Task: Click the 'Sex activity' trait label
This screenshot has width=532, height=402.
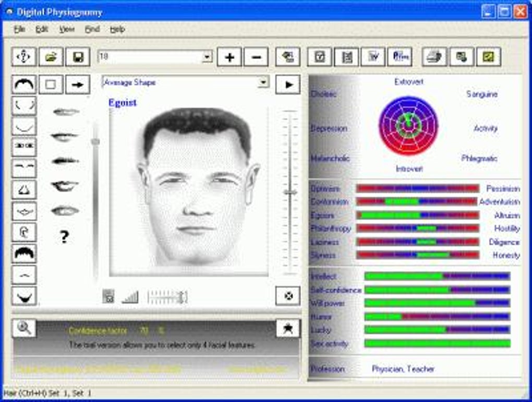Action: coord(330,344)
